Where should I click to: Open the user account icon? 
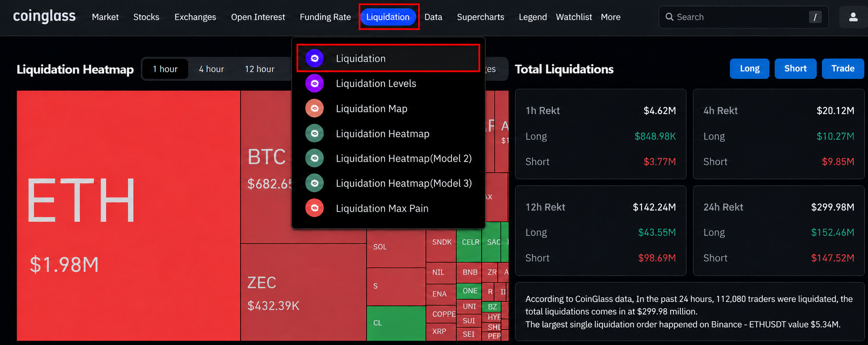pyautogui.click(x=853, y=17)
